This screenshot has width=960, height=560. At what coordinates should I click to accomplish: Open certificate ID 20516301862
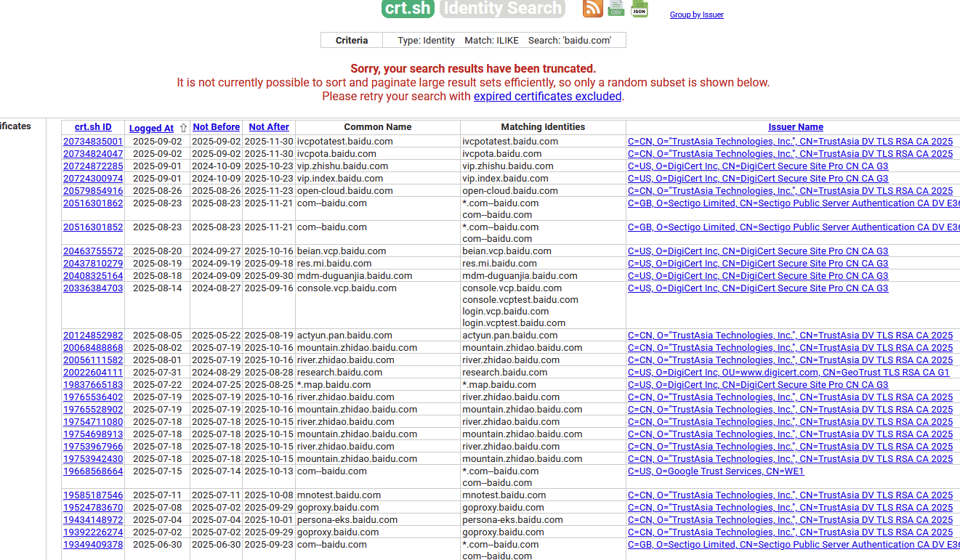(x=93, y=203)
